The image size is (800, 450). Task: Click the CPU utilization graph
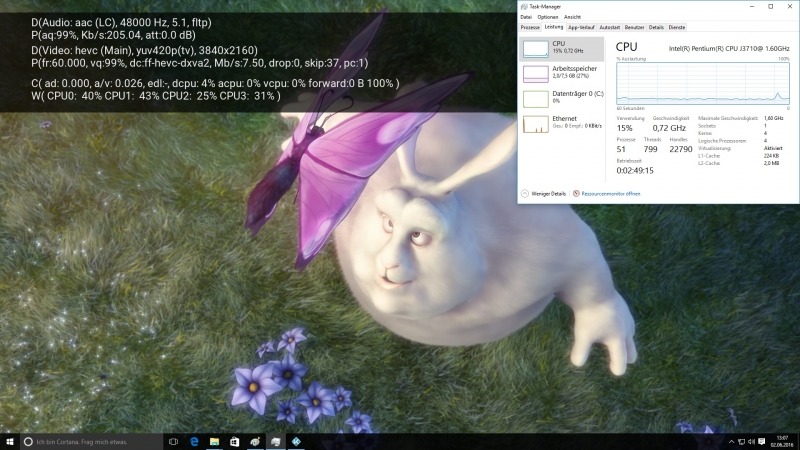tap(703, 84)
